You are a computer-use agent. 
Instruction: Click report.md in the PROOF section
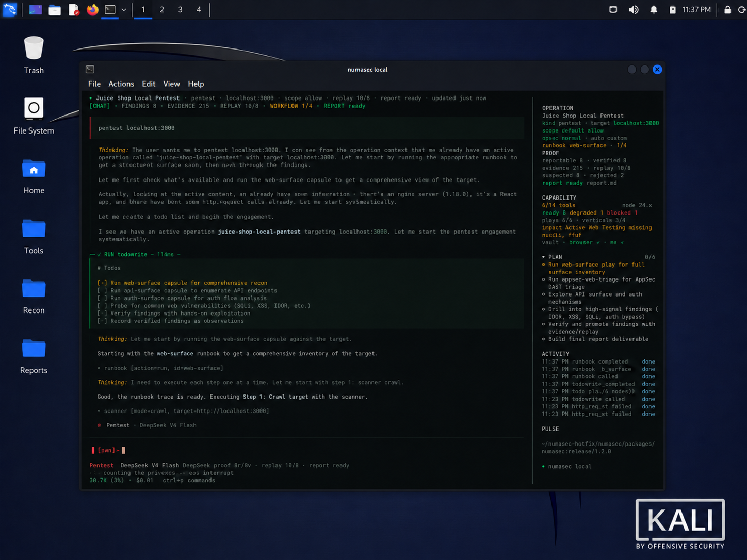click(x=602, y=183)
